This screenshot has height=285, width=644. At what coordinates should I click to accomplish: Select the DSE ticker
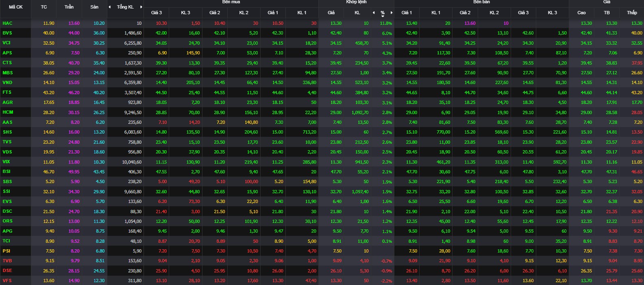click(7, 270)
